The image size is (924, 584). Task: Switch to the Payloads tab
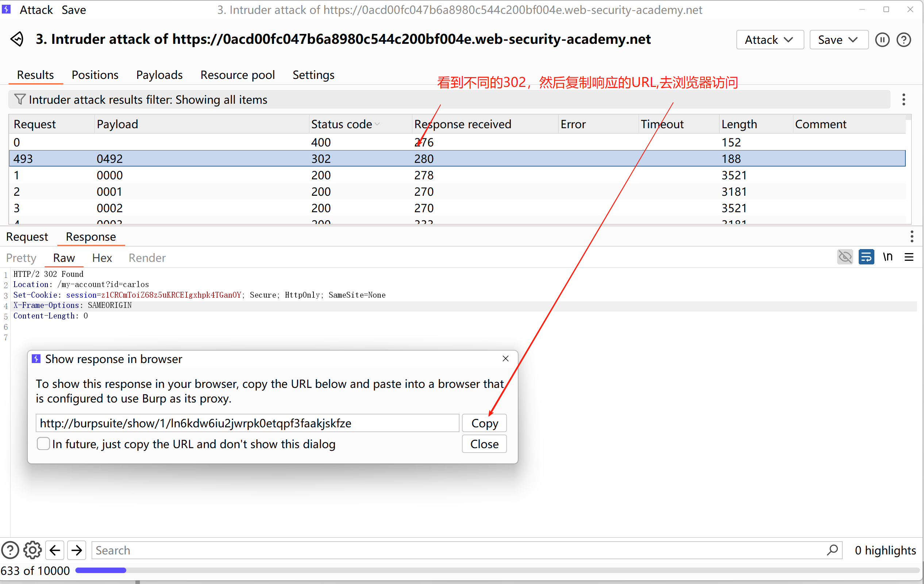(x=159, y=75)
